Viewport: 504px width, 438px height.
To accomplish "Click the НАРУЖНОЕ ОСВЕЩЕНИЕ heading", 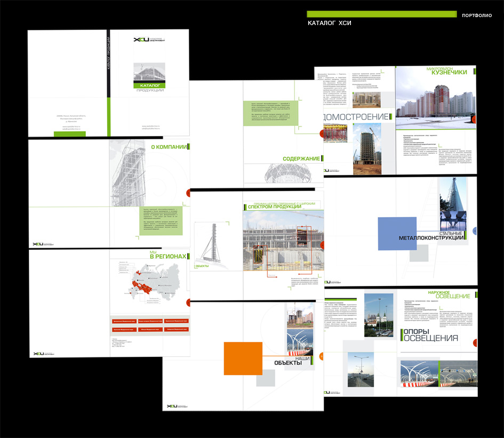I will [449, 294].
